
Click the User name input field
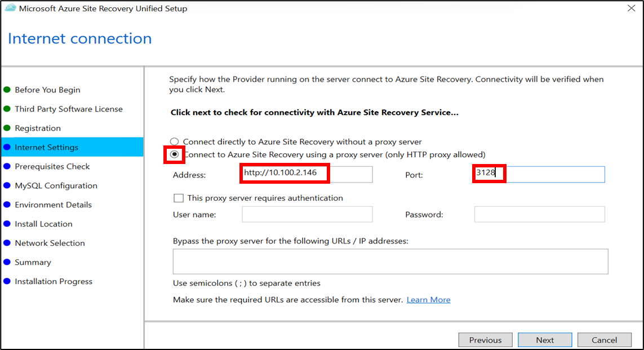pyautogui.click(x=307, y=214)
